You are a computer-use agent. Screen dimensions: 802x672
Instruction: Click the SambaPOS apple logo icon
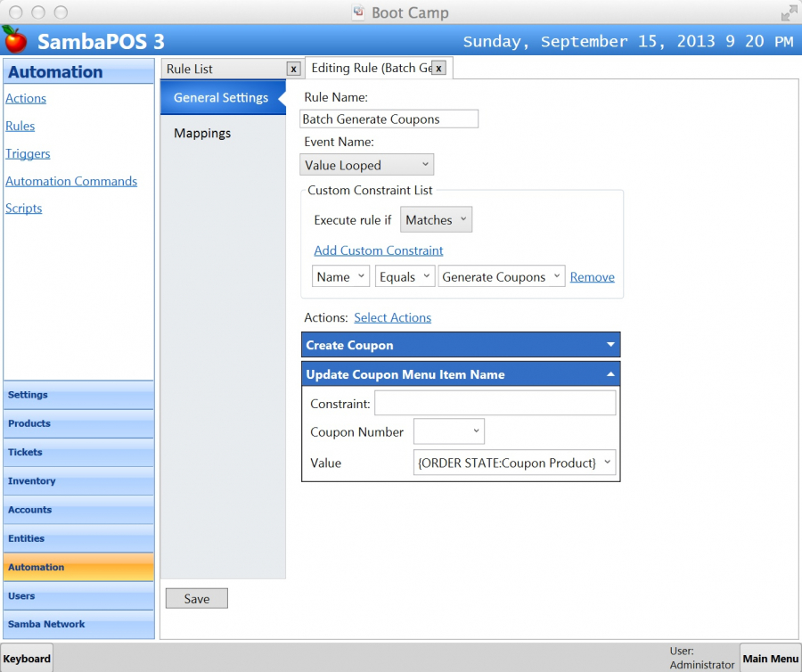(14, 40)
